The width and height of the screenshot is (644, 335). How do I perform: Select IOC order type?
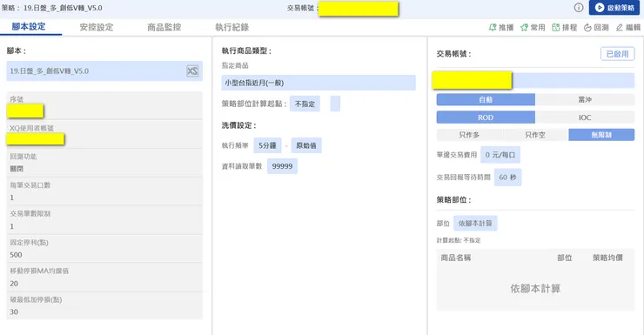pos(585,117)
